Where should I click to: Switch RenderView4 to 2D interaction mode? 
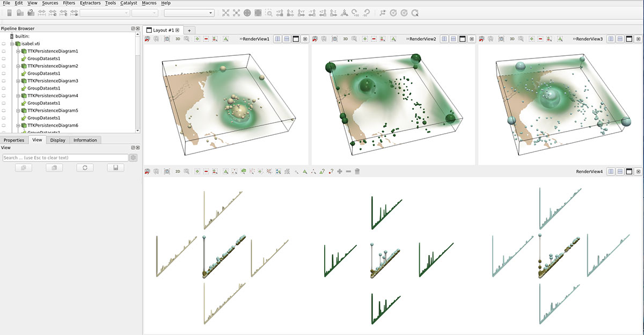coord(178,172)
